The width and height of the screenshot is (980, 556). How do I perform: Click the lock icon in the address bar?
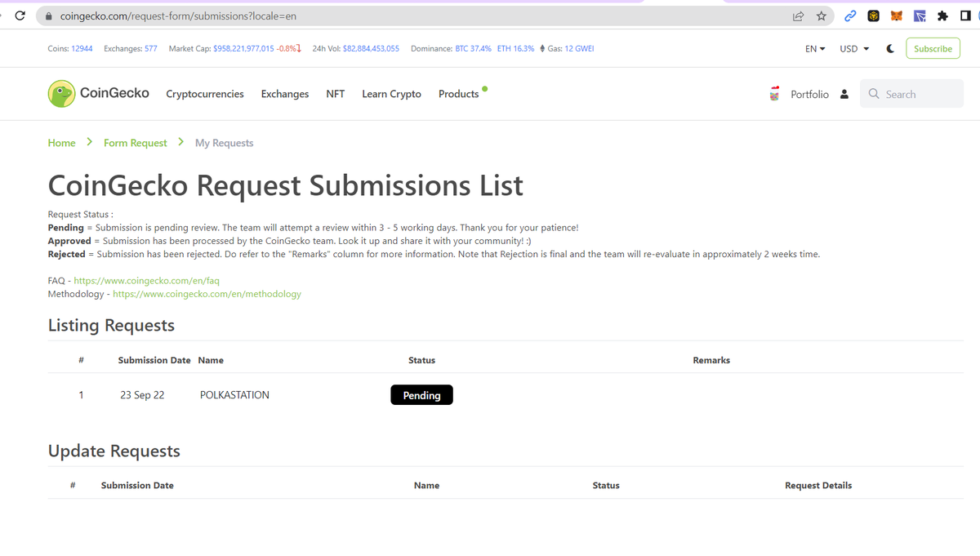(x=48, y=16)
